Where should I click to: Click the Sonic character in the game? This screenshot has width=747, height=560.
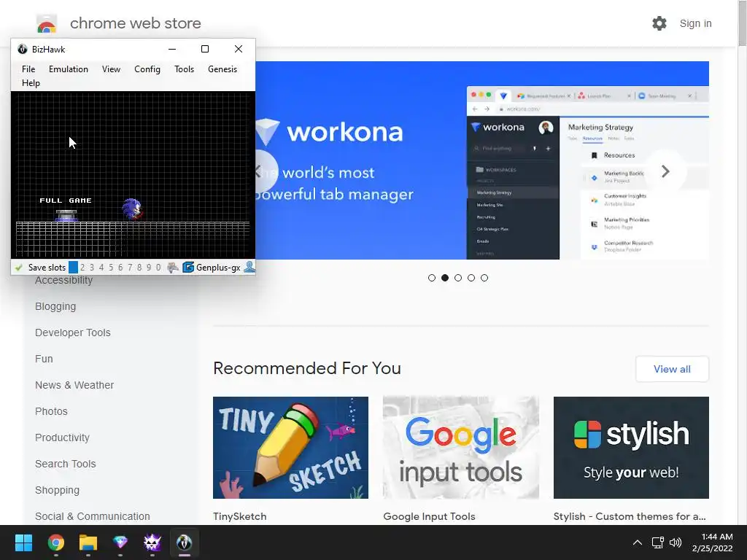(132, 209)
